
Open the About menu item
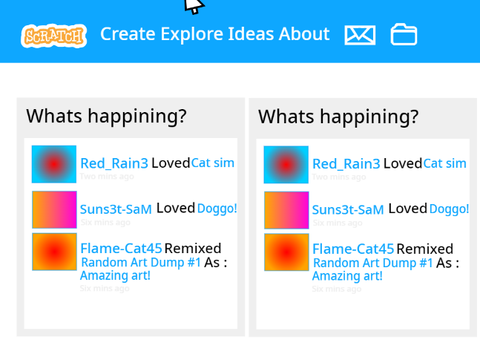point(304,34)
